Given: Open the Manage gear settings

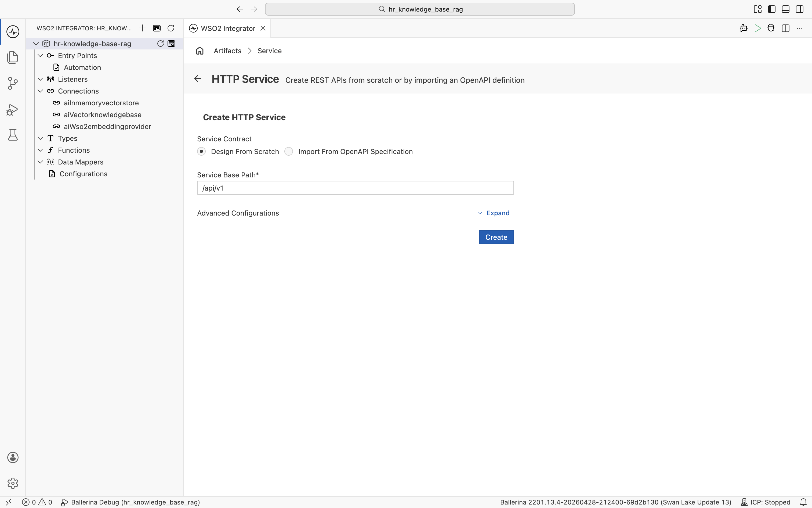Looking at the screenshot, I should tap(13, 483).
